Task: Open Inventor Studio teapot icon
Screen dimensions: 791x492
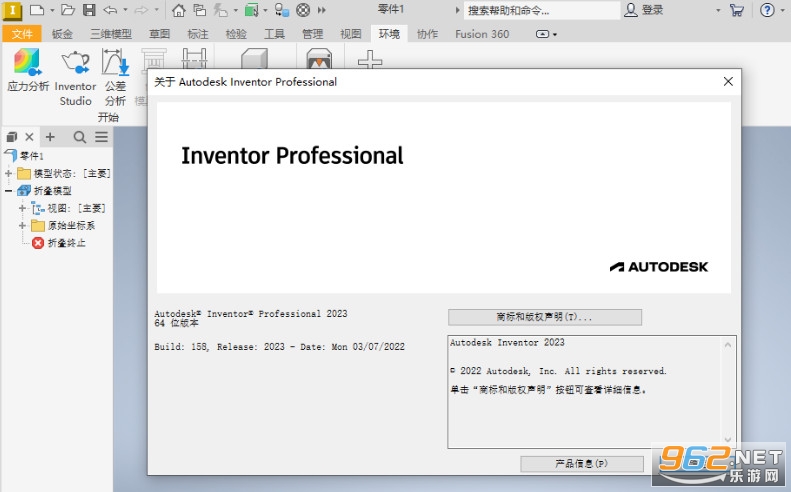Action: (x=75, y=78)
